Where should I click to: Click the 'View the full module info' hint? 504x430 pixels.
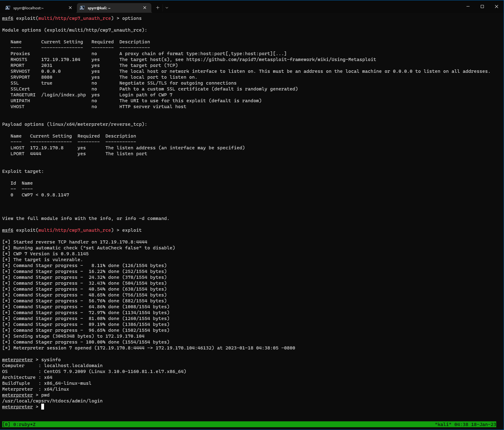point(86,218)
